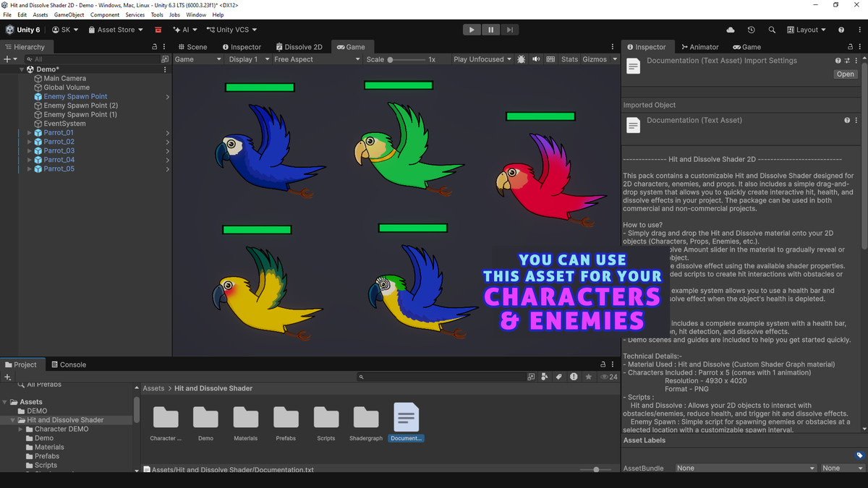868x488 pixels.
Task: Lock the Project panel
Action: point(603,364)
